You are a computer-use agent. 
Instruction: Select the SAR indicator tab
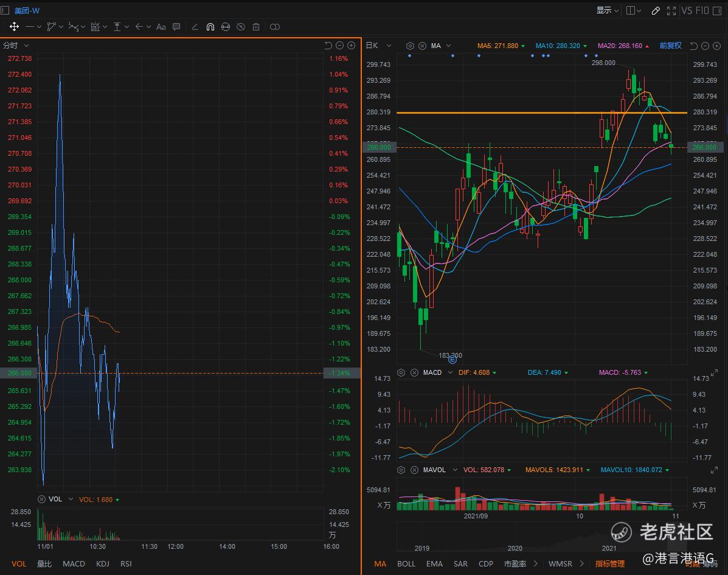460,563
